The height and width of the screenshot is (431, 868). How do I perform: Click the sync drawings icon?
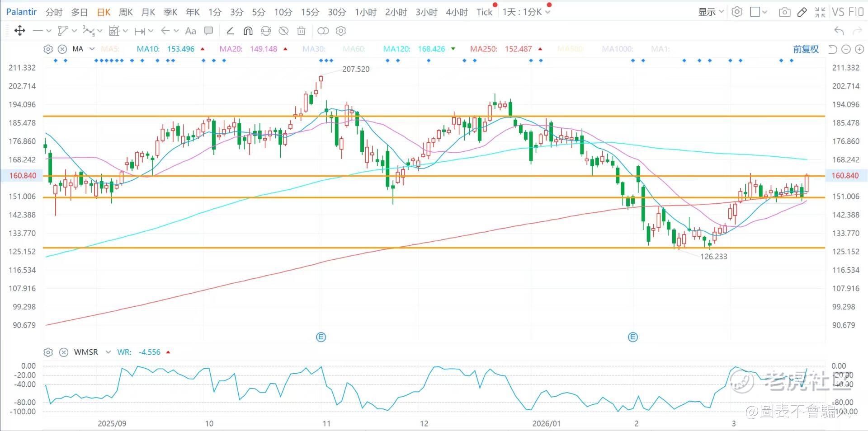coord(266,31)
